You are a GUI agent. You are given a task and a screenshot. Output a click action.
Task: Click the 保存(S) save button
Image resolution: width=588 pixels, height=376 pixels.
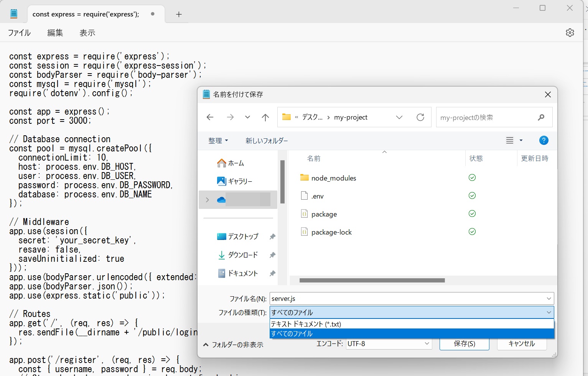pyautogui.click(x=464, y=343)
